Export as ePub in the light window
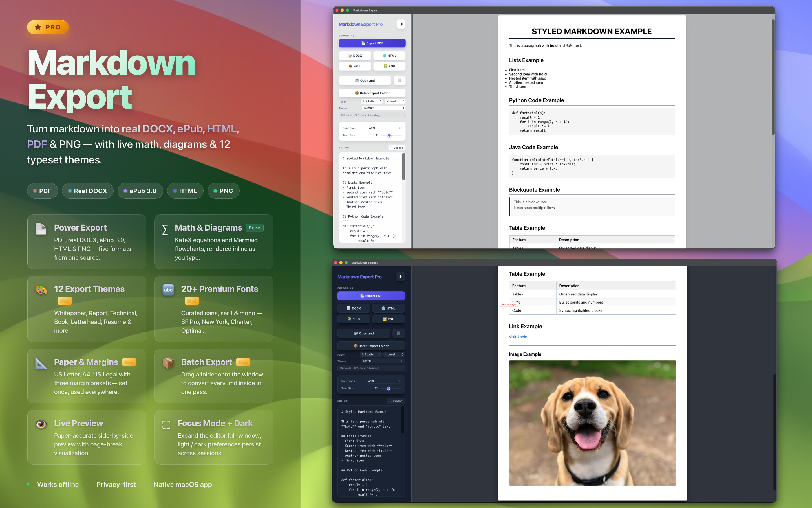 coord(355,66)
